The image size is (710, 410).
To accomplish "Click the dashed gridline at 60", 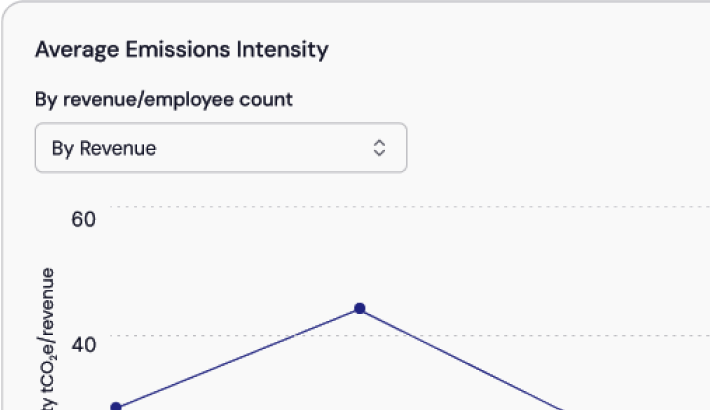I will click(400, 207).
